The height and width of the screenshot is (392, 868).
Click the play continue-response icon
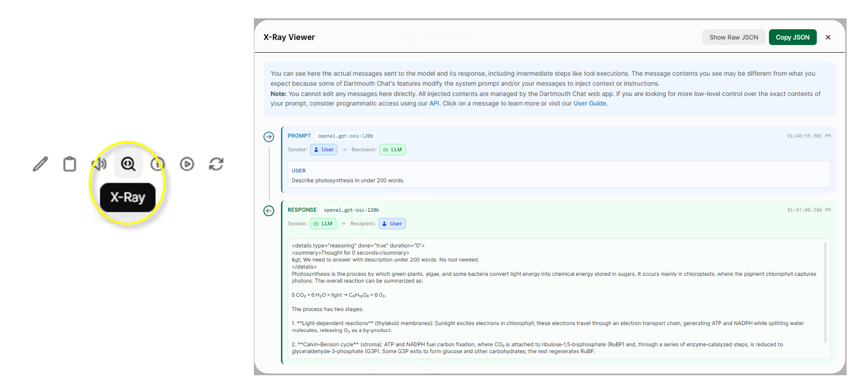187,164
